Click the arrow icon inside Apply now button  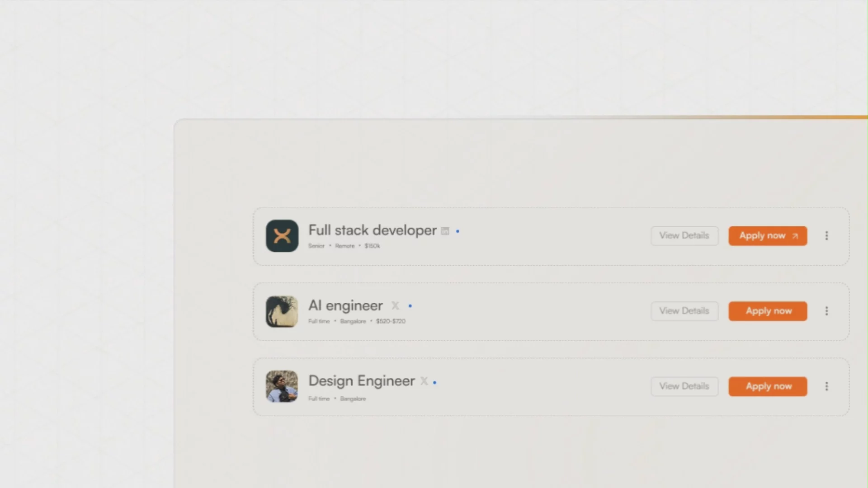coord(794,236)
